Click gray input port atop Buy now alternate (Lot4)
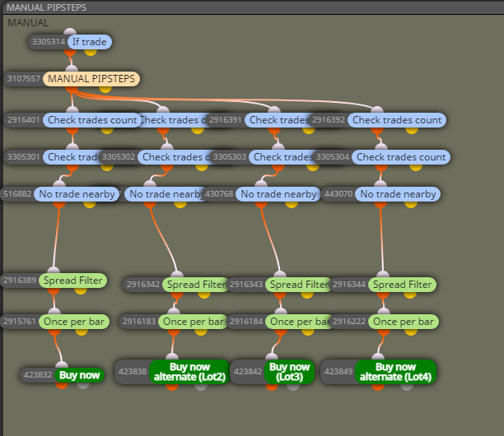 [378, 356]
